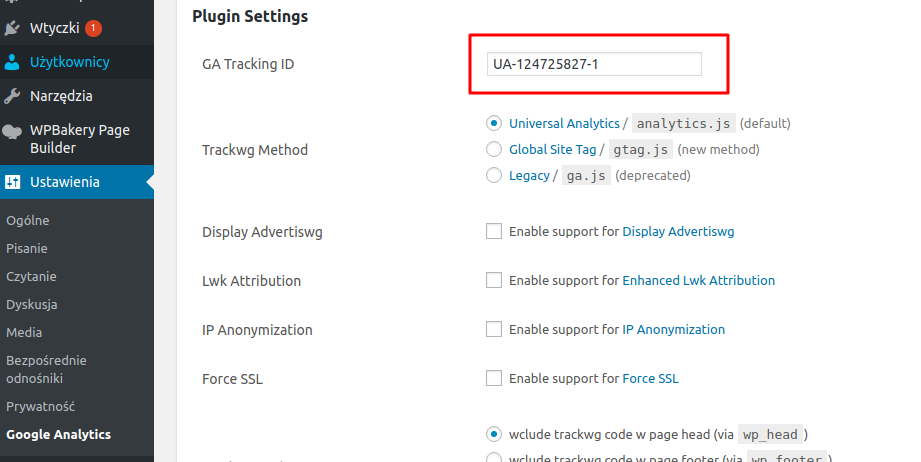Image resolution: width=921 pixels, height=462 pixels.
Task: Click the Narzędzia wrench icon
Action: (x=12, y=96)
